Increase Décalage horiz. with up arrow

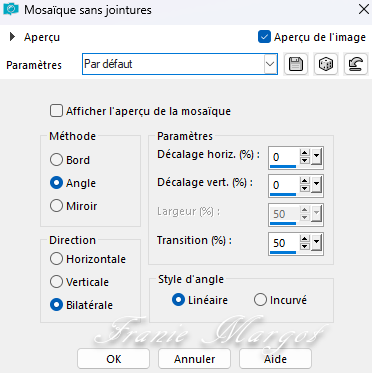pyautogui.click(x=305, y=153)
